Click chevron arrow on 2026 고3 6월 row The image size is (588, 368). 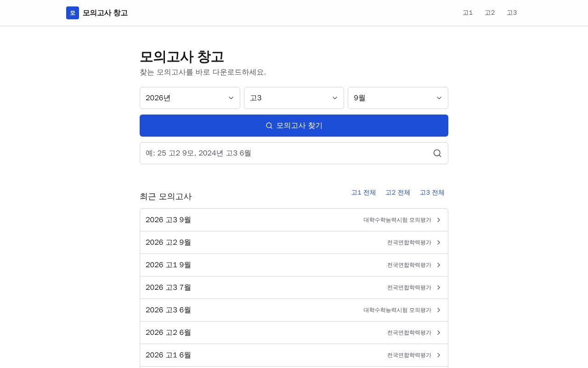pos(439,310)
